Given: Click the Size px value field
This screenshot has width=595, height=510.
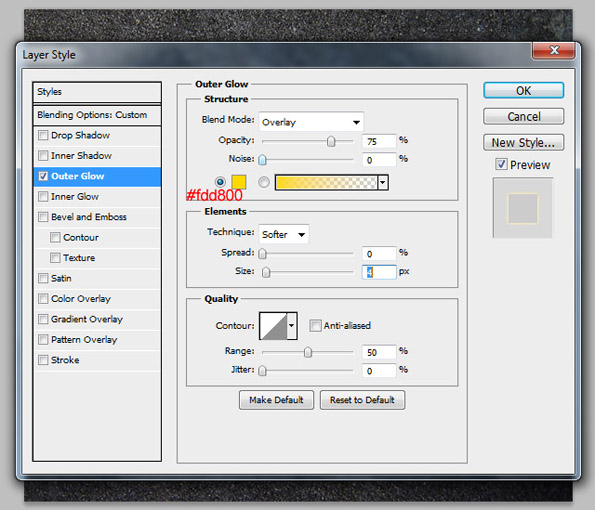Looking at the screenshot, I should (379, 272).
